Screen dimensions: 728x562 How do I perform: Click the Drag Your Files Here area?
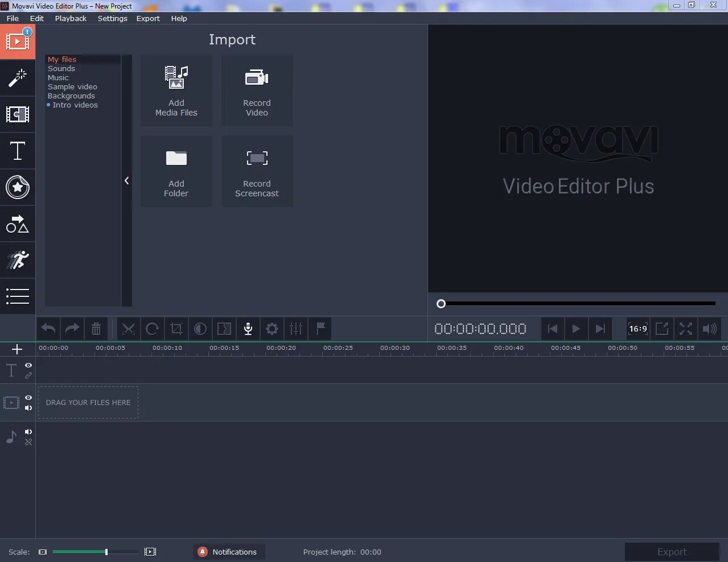pos(88,402)
